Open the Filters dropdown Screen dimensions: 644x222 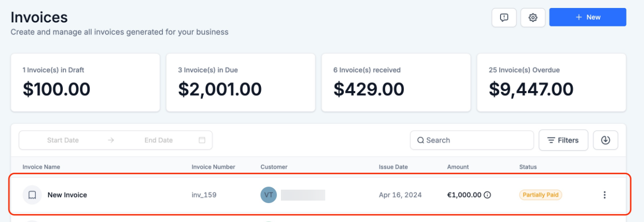[563, 140]
